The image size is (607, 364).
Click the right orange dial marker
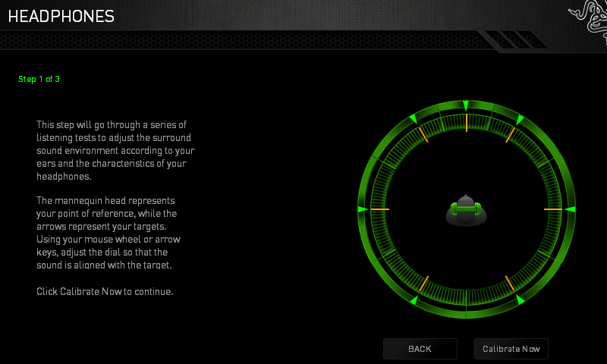coord(553,209)
